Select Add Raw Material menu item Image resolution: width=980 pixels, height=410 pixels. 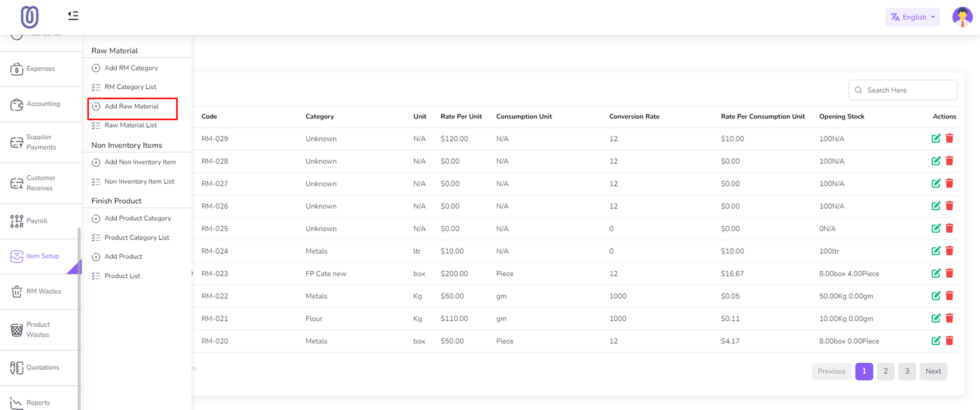(x=132, y=107)
